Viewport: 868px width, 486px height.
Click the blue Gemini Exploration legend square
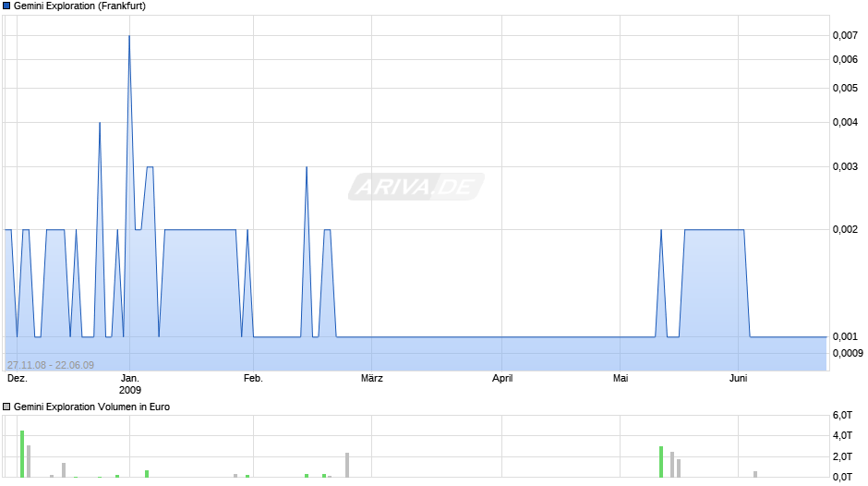click(x=6, y=6)
